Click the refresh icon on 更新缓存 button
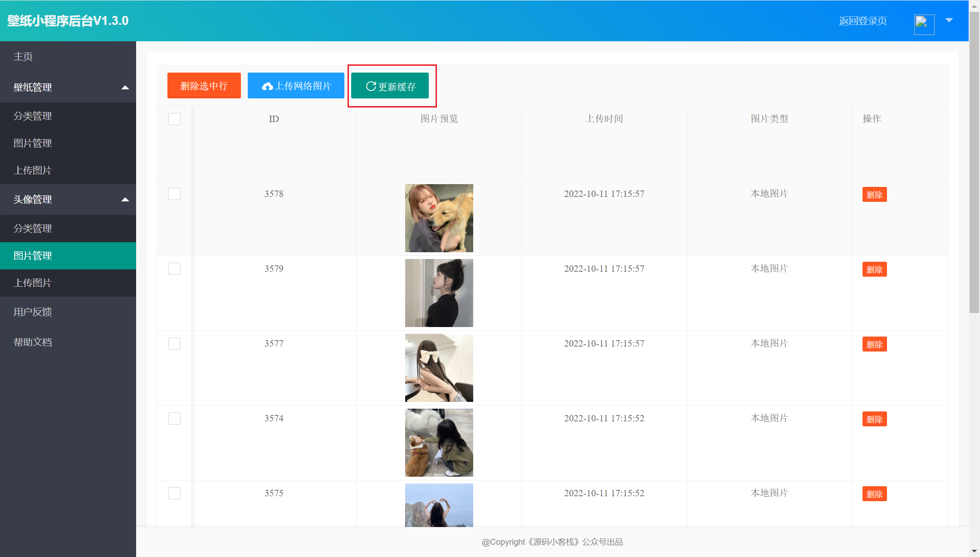The image size is (980, 557). [370, 86]
